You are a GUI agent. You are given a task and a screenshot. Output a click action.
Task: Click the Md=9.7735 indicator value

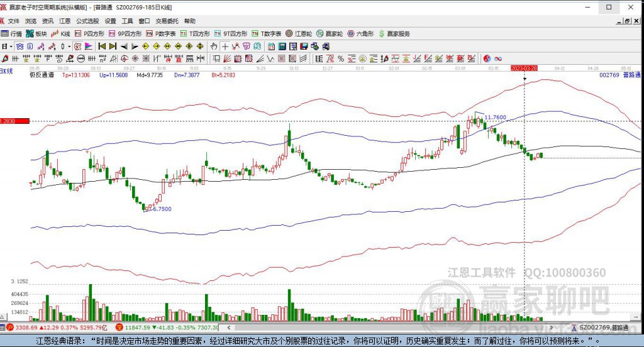[x=150, y=75]
